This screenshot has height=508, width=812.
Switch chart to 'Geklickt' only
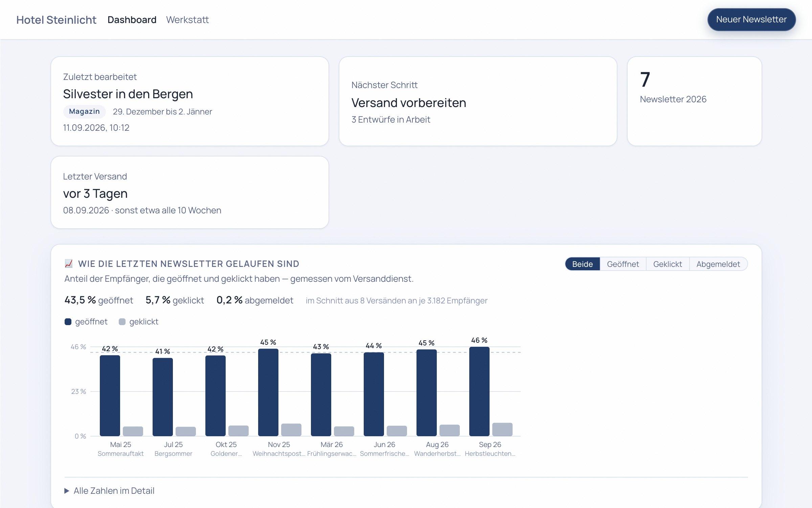pyautogui.click(x=668, y=264)
